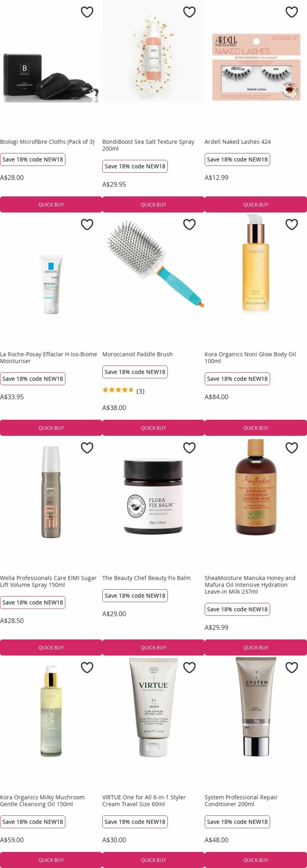Heart the VIRTUE 6-in-1 Styler Cream
Screen dimensions: 307x868
point(189,667)
